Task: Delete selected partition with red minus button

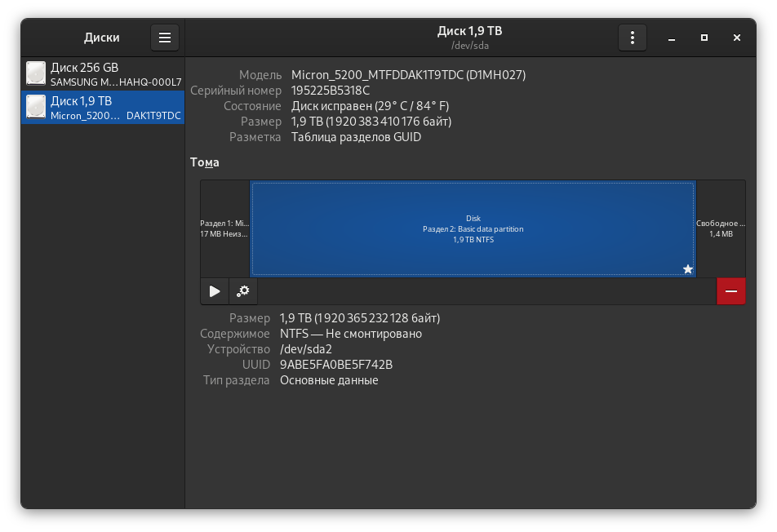Action: [x=730, y=291]
